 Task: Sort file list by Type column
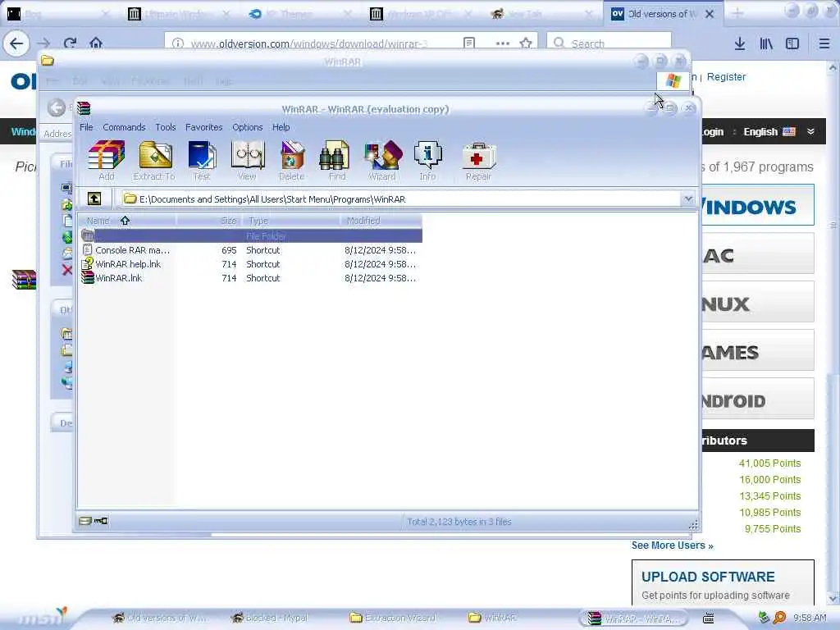(291, 220)
